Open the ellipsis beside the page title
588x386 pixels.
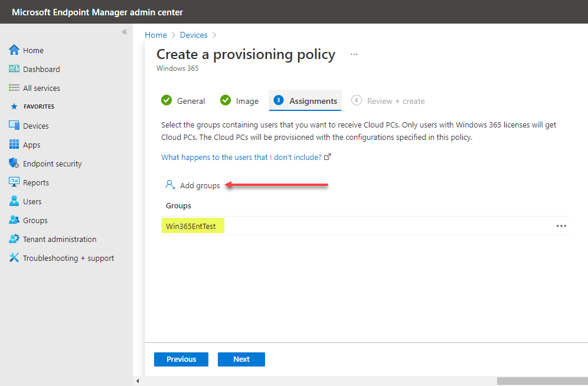354,54
